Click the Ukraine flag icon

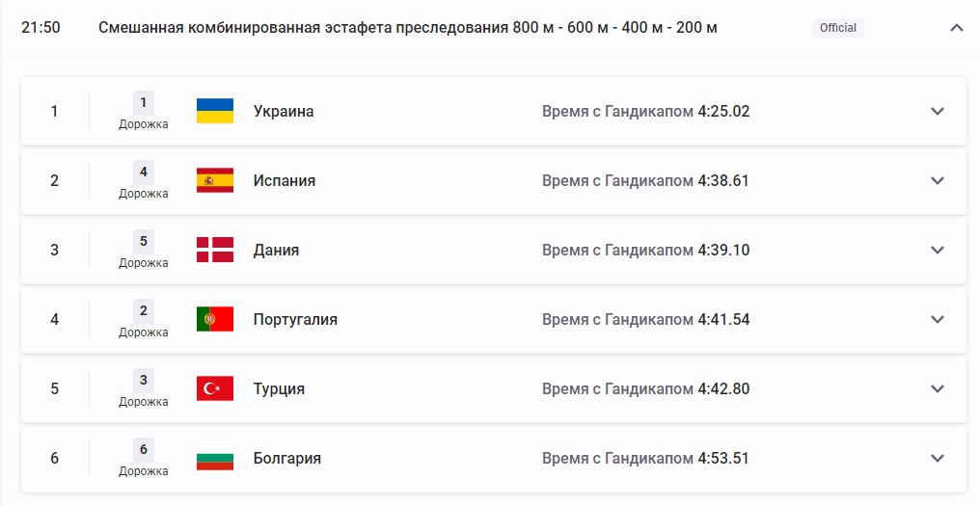[x=215, y=111]
